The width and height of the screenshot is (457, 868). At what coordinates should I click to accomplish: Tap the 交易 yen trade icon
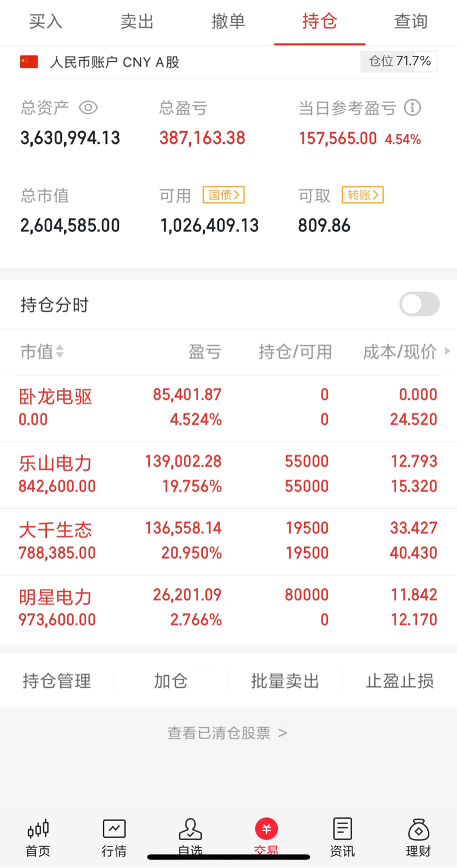[267, 829]
